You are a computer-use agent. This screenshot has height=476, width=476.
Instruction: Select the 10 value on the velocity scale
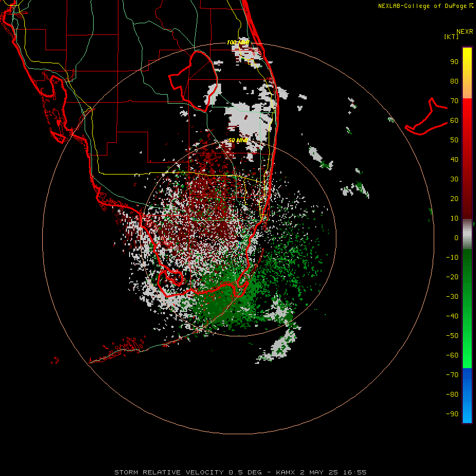(454, 218)
